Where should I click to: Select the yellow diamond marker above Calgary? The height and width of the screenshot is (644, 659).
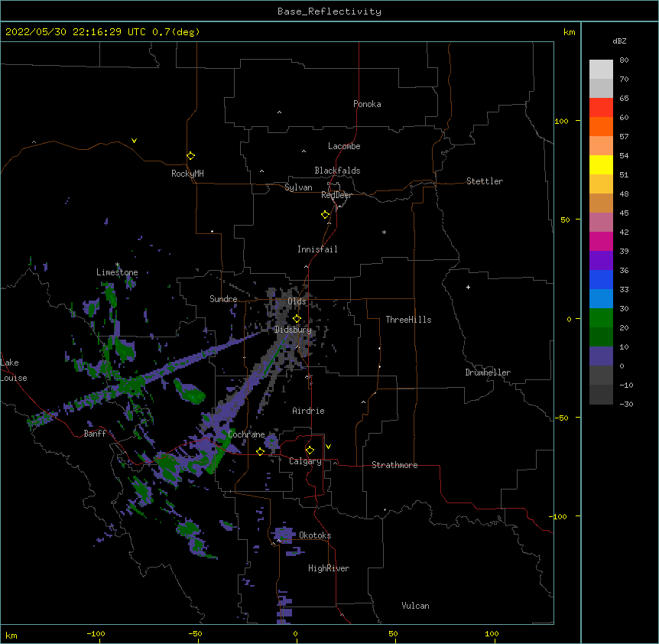point(310,450)
